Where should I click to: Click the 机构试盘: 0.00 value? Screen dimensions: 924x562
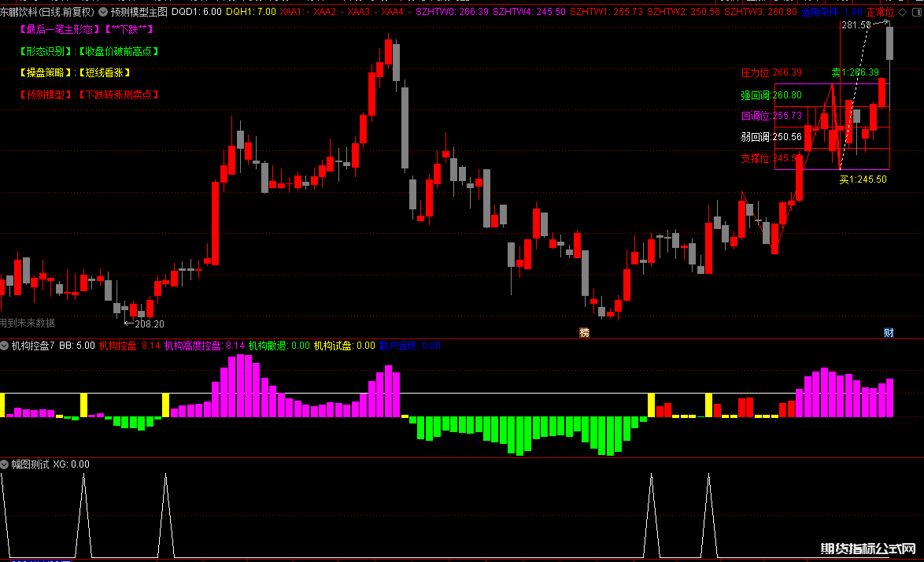(x=345, y=346)
